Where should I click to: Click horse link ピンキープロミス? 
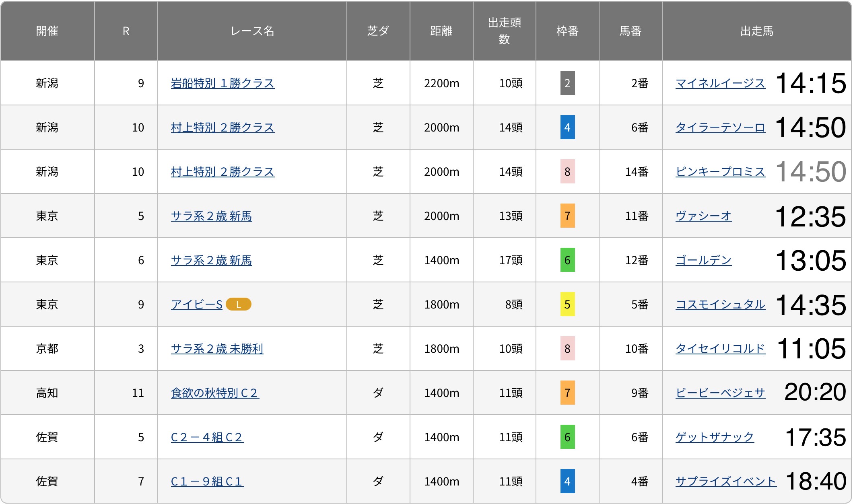coord(720,172)
